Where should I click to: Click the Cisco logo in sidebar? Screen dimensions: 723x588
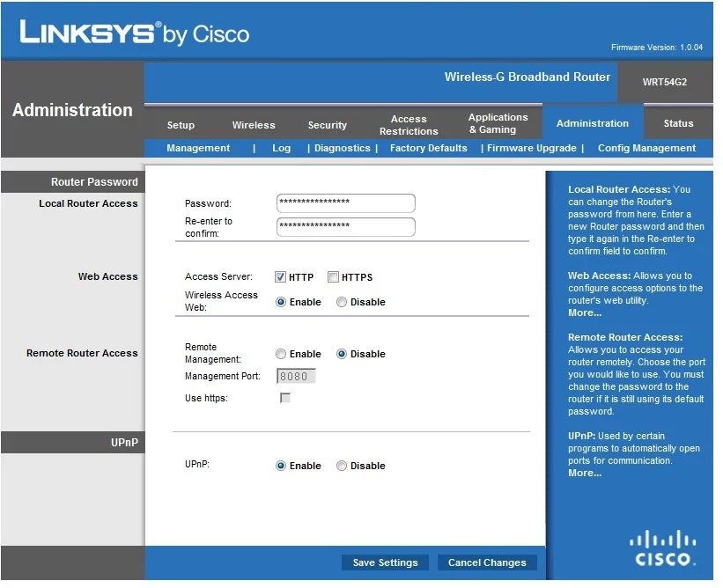(663, 548)
